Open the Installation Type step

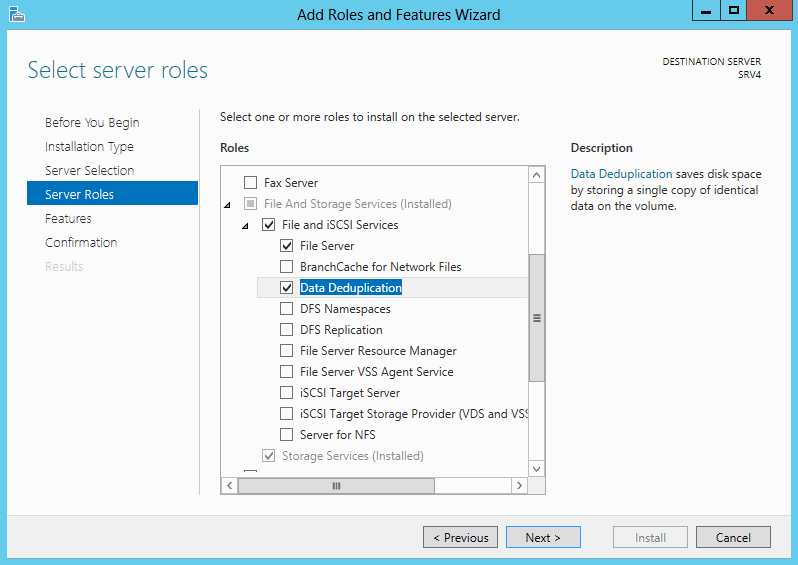coord(89,147)
